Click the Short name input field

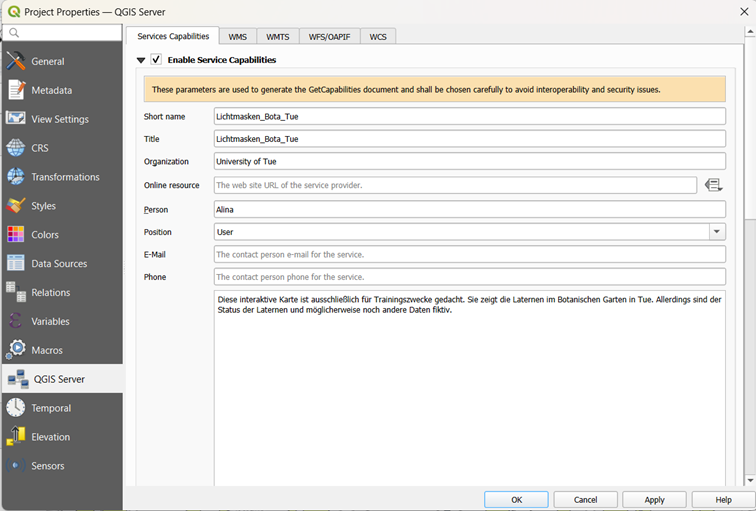point(470,116)
